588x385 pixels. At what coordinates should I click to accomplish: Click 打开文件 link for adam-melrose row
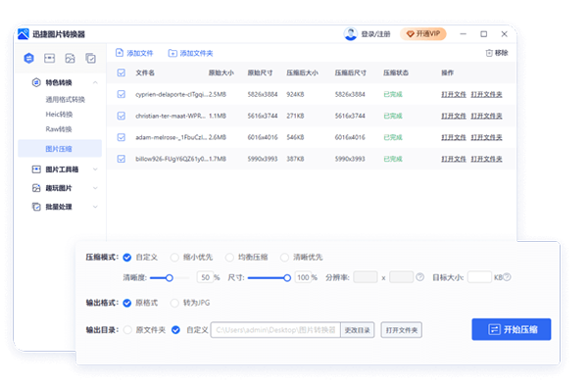pyautogui.click(x=454, y=137)
